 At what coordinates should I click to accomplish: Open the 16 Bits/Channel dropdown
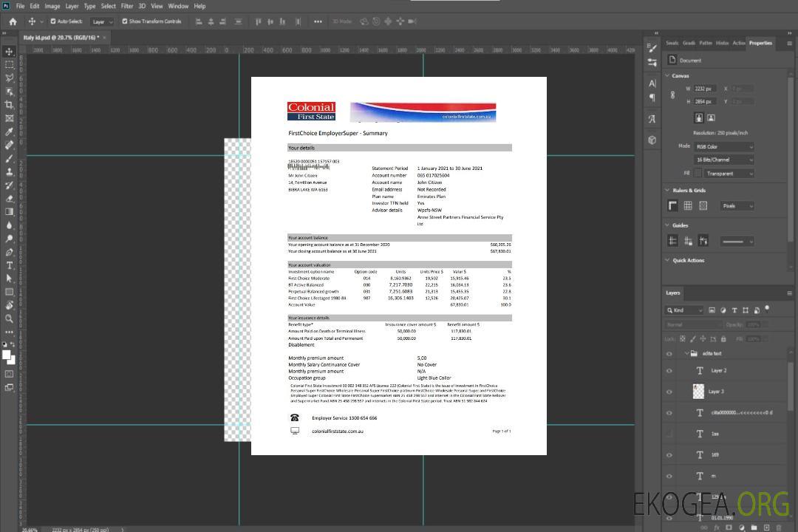(723, 160)
